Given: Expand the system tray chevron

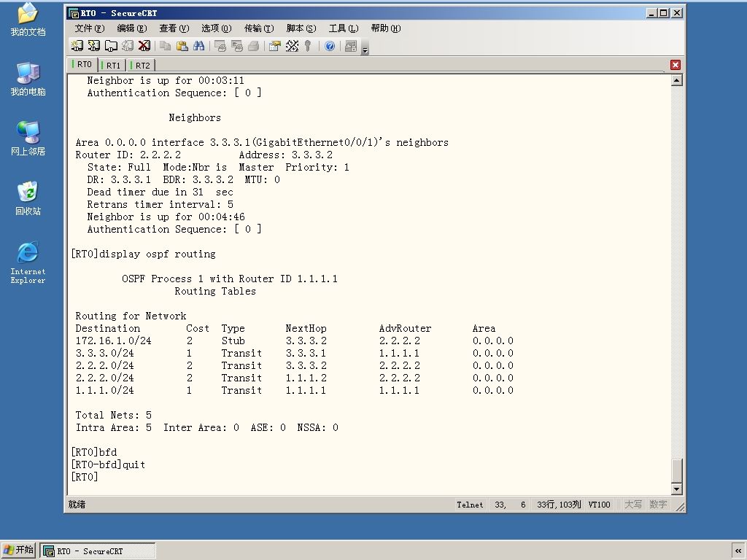Looking at the screenshot, I should (738, 551).
